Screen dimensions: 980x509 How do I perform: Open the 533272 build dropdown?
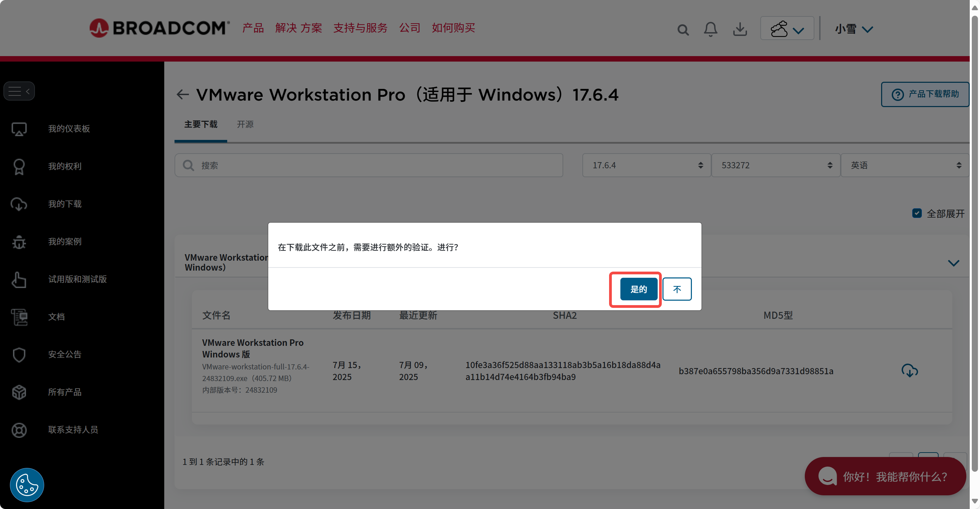click(x=776, y=165)
